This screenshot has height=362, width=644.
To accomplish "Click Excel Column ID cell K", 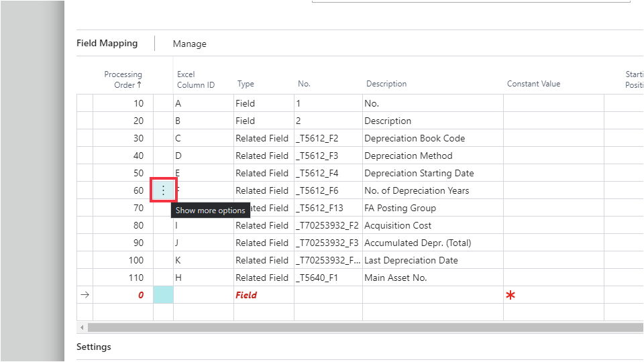I will 204,260.
